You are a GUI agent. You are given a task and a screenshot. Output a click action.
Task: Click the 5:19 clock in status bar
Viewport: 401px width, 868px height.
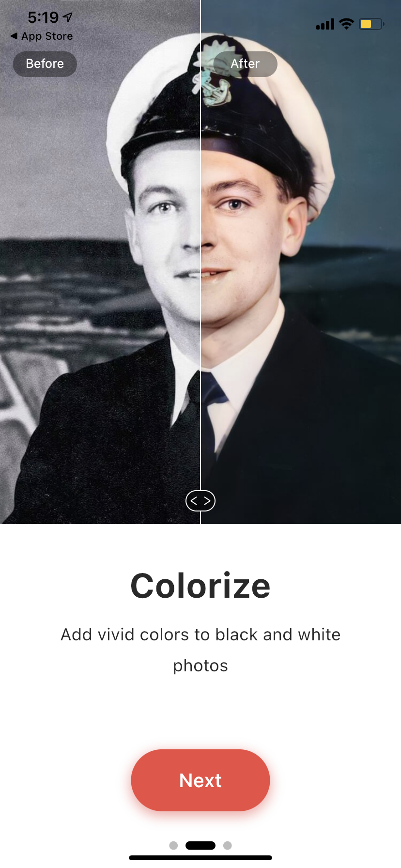43,17
